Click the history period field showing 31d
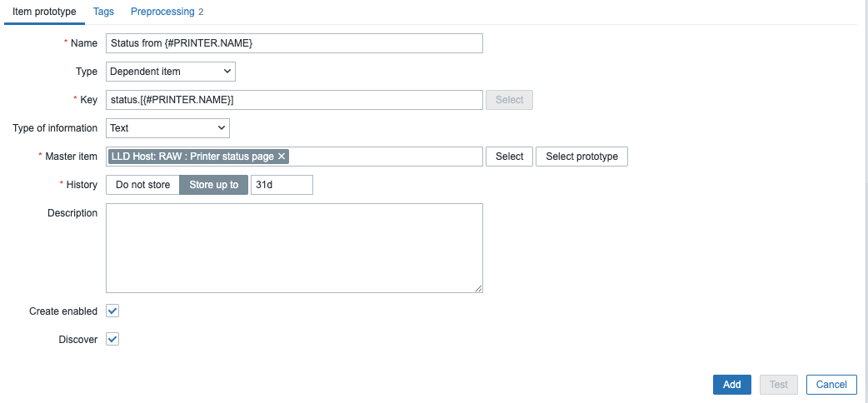Screen dimensions: 868x403 pos(282,185)
